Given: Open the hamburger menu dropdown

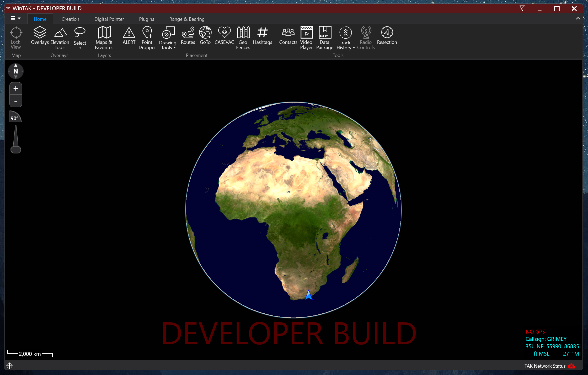Looking at the screenshot, I should pyautogui.click(x=16, y=18).
